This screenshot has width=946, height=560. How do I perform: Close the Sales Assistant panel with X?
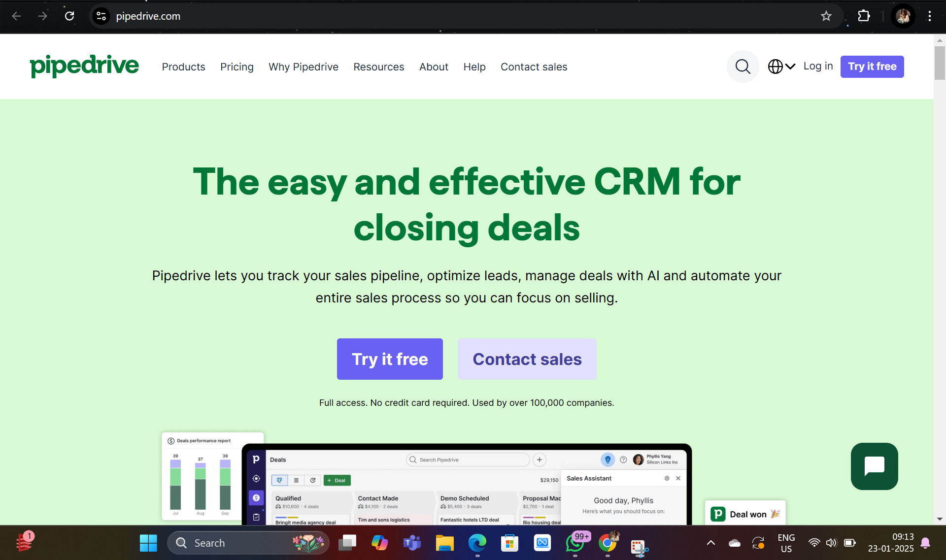[678, 478]
